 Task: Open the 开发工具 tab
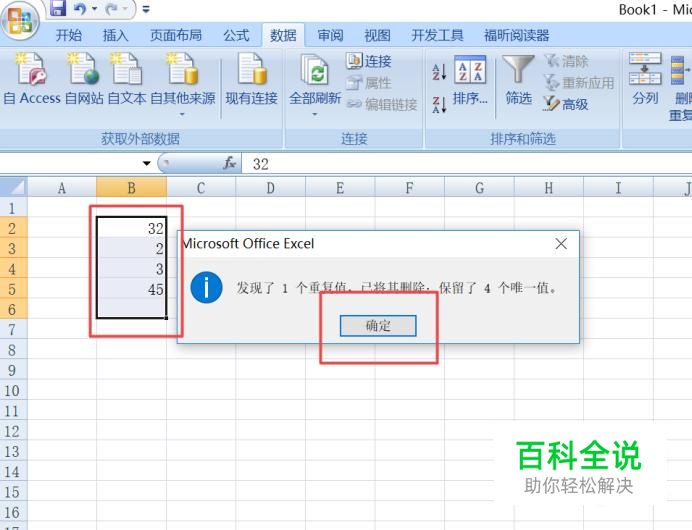tap(437, 35)
